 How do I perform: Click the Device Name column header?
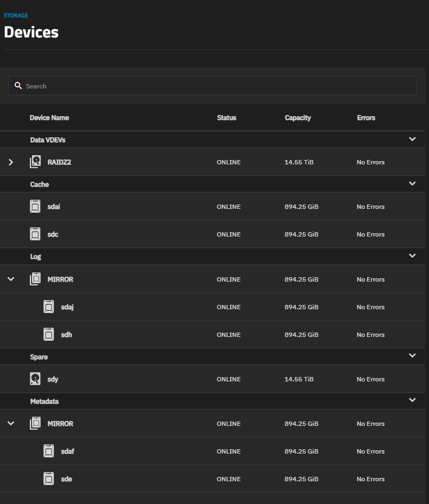click(49, 118)
